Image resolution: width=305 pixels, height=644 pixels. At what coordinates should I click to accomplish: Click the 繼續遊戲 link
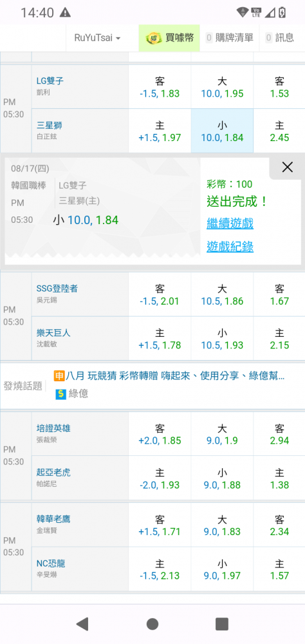[x=230, y=224]
